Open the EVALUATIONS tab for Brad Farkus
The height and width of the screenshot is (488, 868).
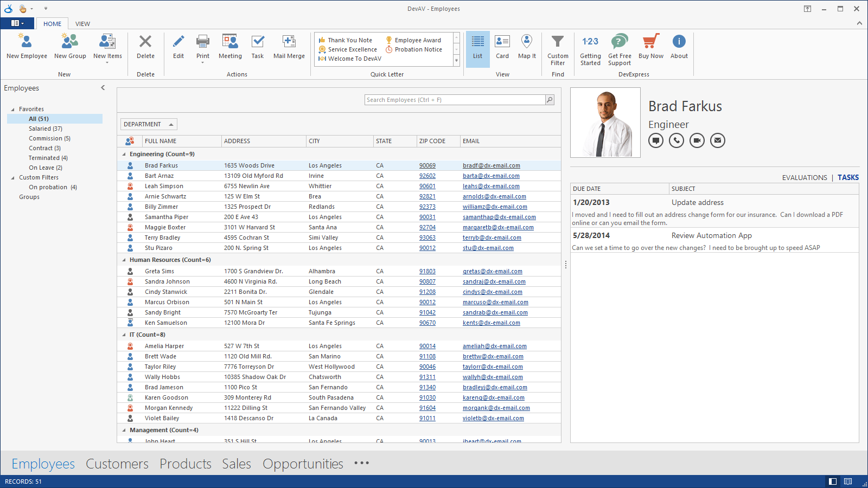(x=805, y=177)
